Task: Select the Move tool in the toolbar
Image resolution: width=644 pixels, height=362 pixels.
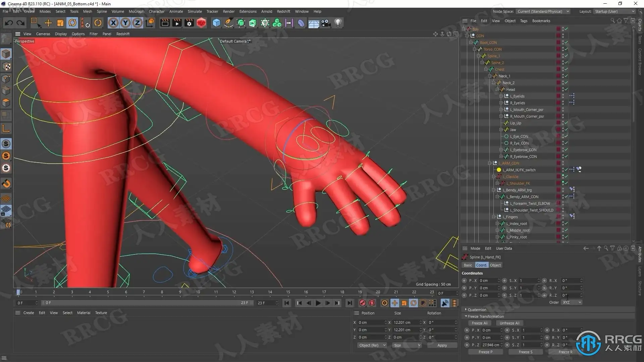Action: pos(48,23)
